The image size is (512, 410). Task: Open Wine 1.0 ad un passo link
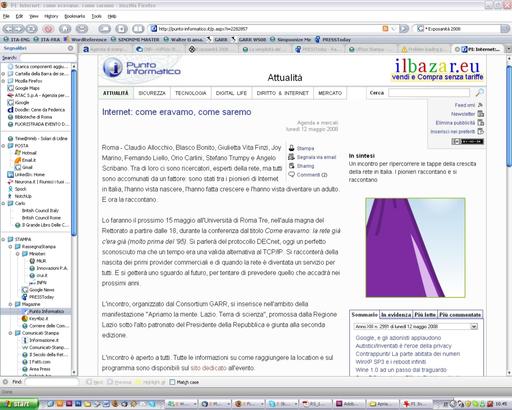[401, 370]
